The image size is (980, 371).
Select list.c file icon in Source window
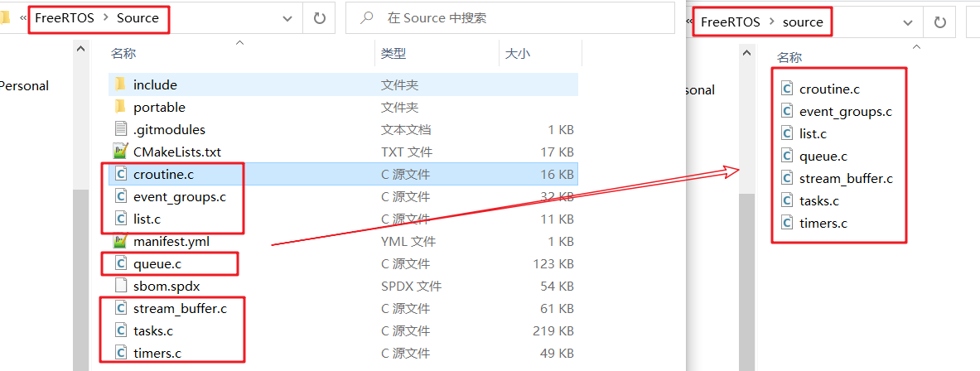tap(121, 219)
